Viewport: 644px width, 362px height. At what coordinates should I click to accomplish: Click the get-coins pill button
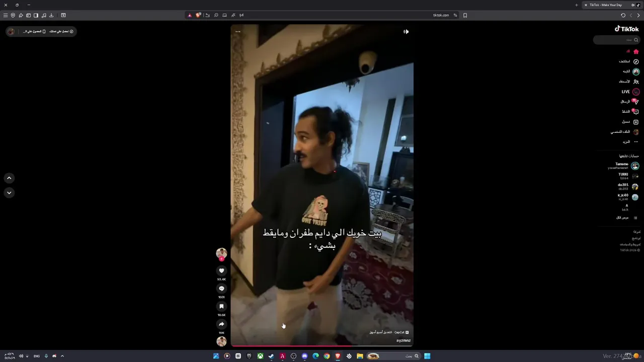pos(61,32)
